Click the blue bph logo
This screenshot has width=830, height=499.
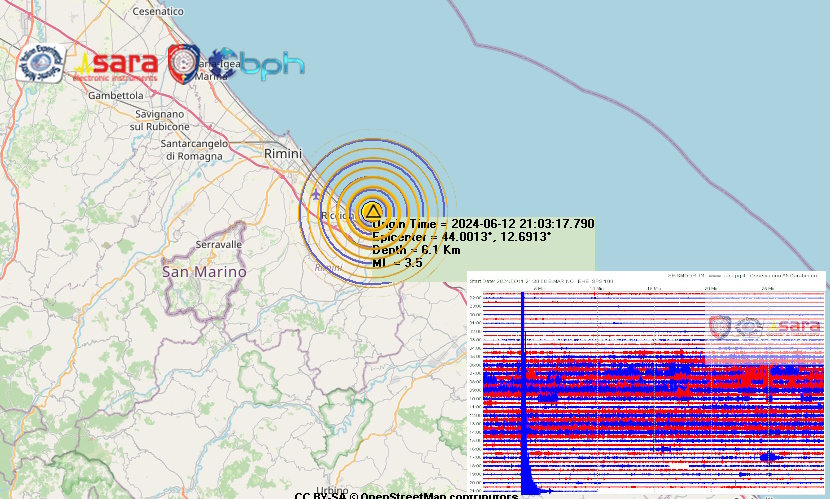[x=258, y=64]
